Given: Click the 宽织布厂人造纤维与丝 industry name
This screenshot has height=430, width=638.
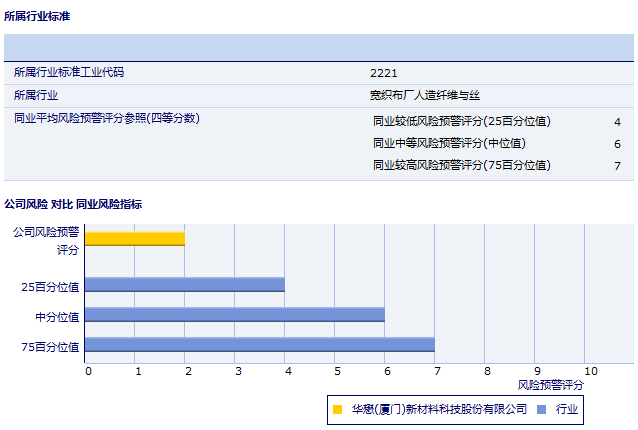Looking at the screenshot, I should click(x=424, y=96).
